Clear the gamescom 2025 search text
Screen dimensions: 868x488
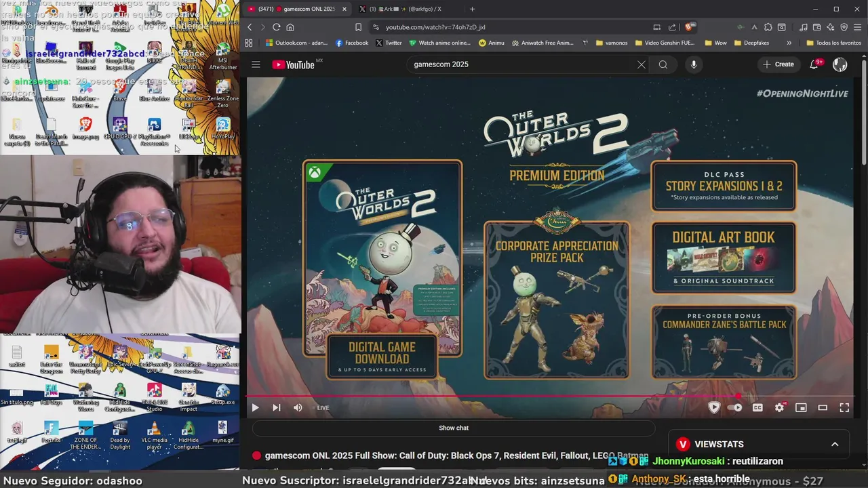641,64
